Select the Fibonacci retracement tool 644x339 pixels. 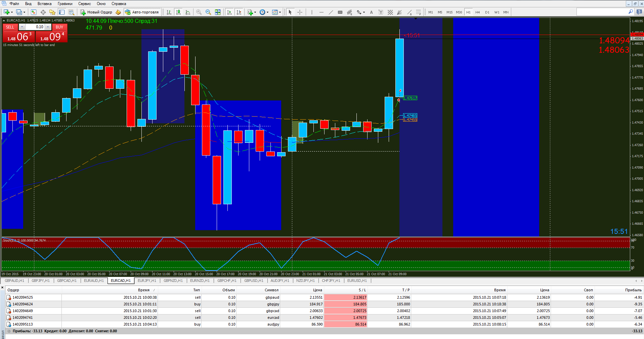click(x=418, y=12)
